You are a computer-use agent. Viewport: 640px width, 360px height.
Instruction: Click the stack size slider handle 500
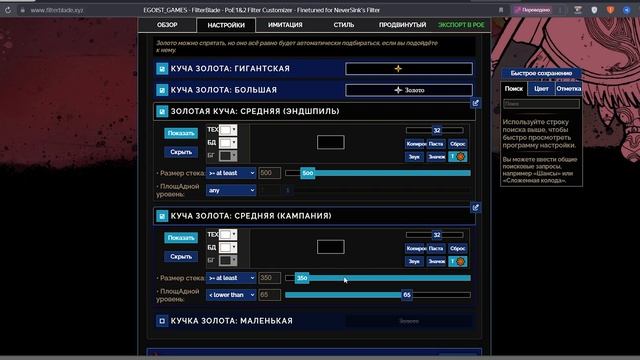click(x=308, y=173)
